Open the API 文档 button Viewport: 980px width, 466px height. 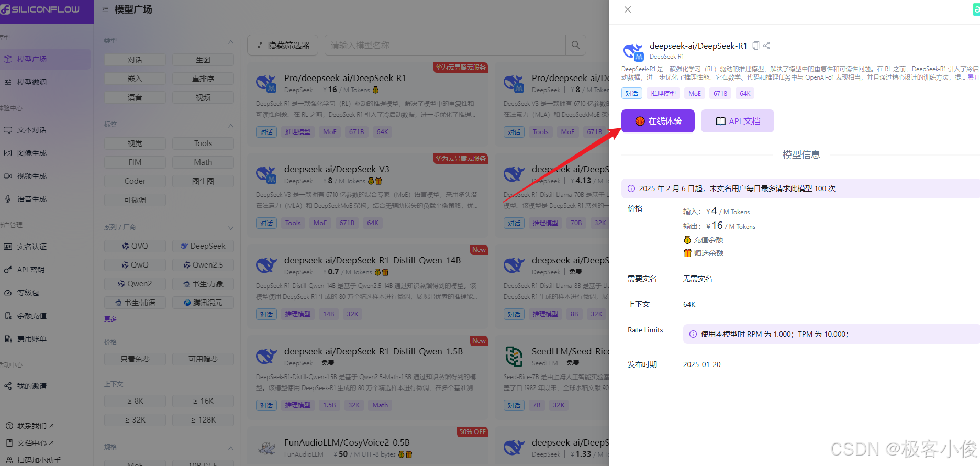pos(738,121)
